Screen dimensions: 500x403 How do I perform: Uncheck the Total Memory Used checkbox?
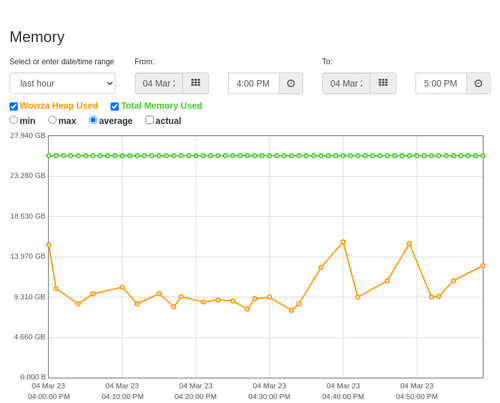115,106
